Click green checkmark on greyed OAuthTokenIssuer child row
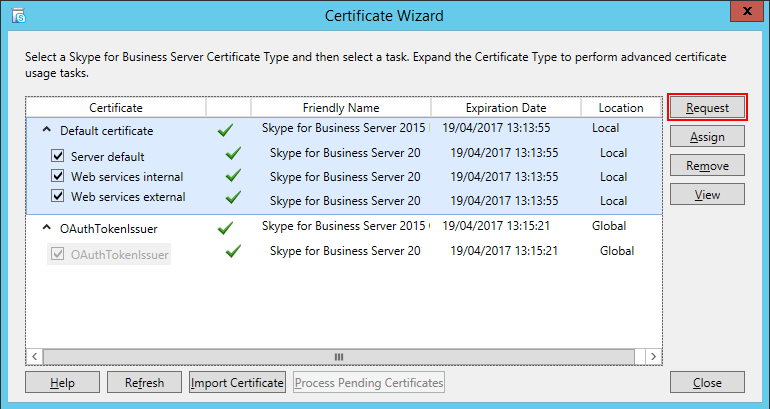The height and width of the screenshot is (409, 770). [x=233, y=251]
